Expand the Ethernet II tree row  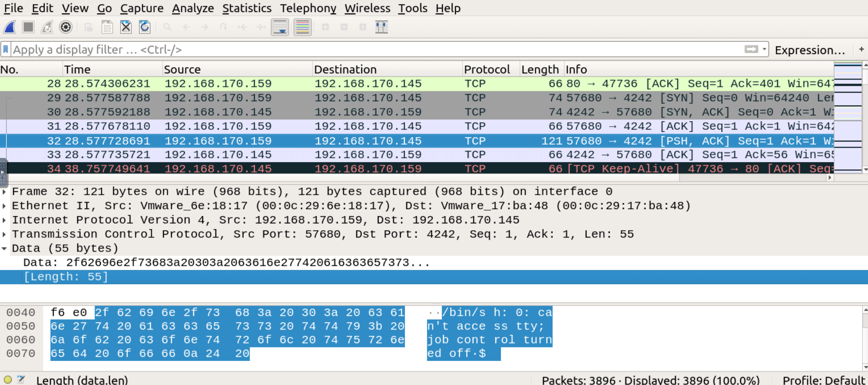(x=5, y=206)
